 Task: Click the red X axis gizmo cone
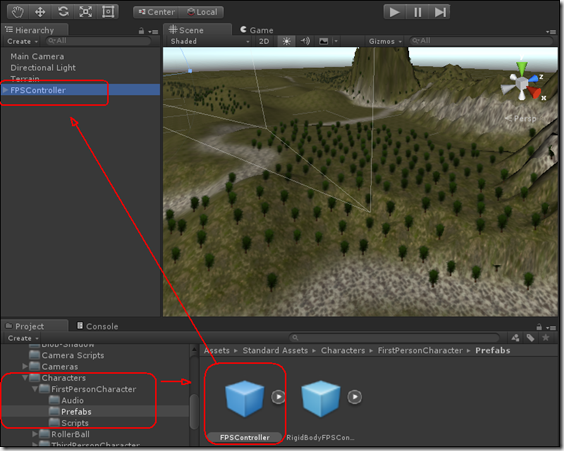click(x=534, y=92)
